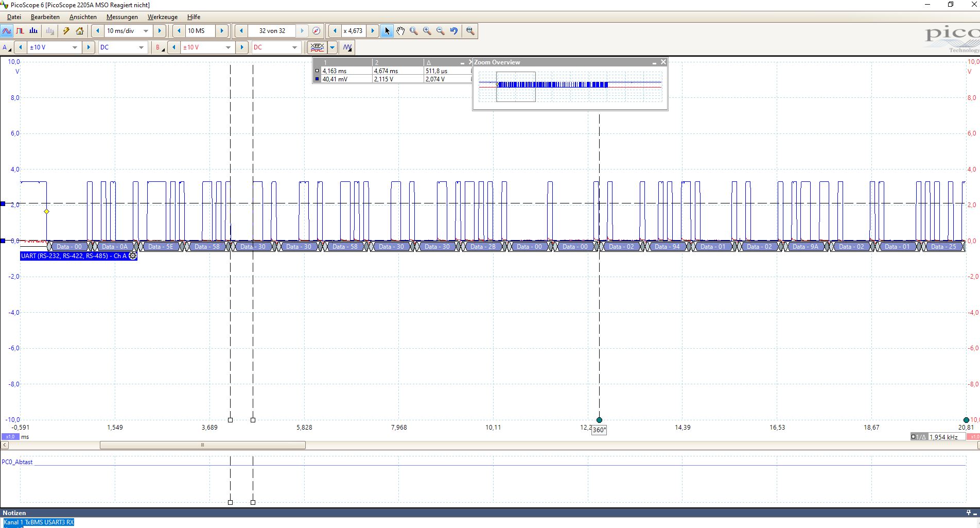Open Channel A ±10 V range dropdown
Viewport: 980px width, 528px height.
(x=75, y=47)
